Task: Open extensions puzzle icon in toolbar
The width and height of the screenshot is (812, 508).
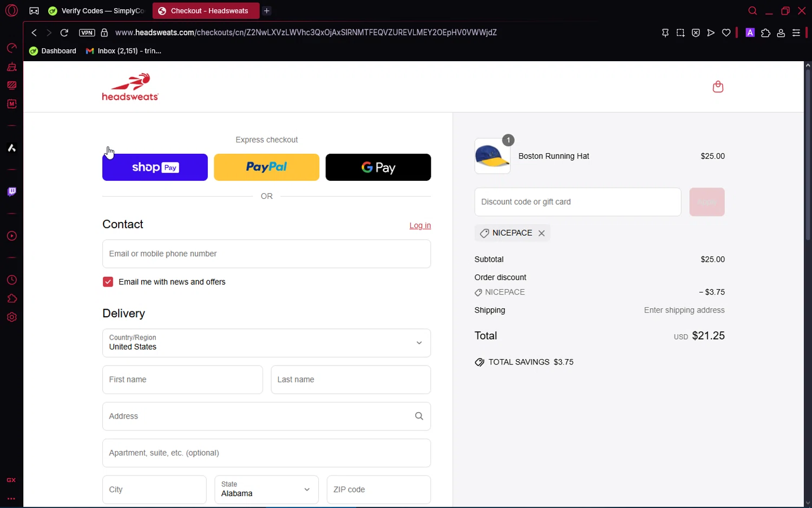Action: [x=765, y=33]
